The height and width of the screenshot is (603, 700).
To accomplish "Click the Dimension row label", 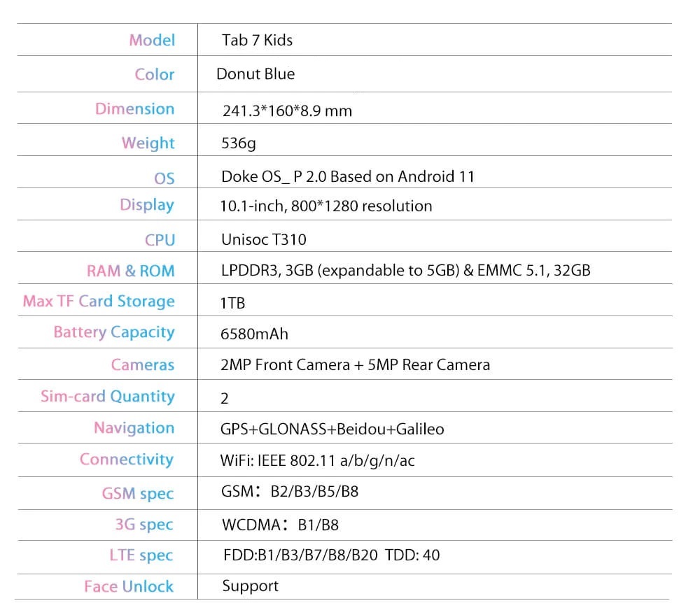I will click(x=134, y=109).
